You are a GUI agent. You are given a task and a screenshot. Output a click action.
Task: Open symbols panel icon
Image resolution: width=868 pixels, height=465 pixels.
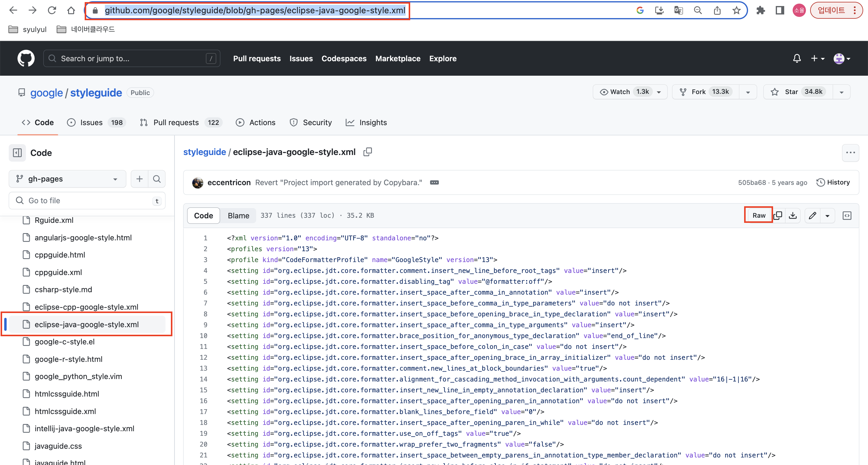[x=847, y=216]
